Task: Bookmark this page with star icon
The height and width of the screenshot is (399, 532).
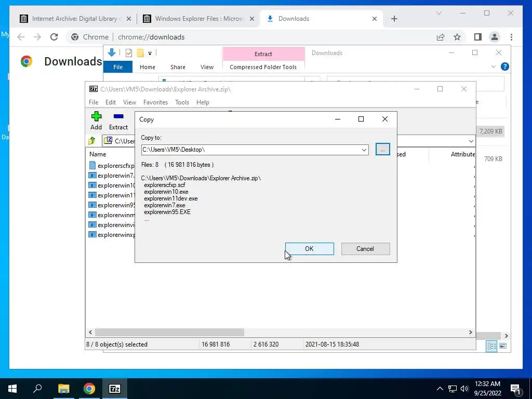Action: point(457,37)
